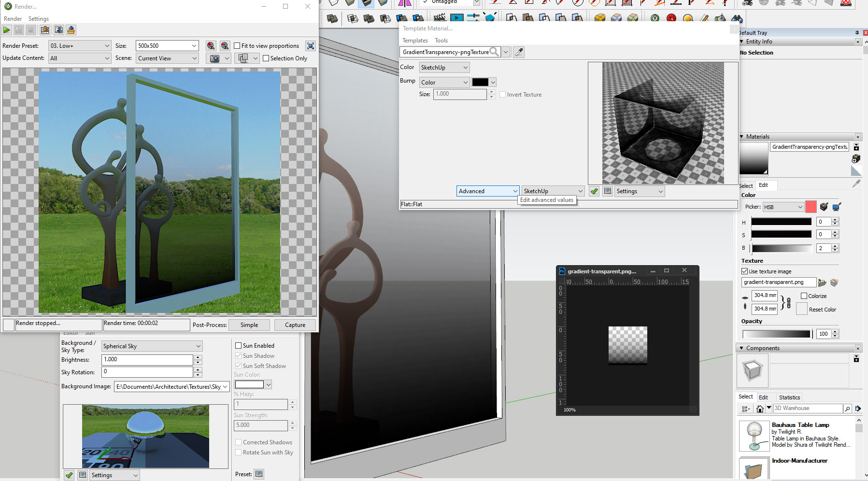The width and height of the screenshot is (868, 481).
Task: Click the Capture button
Action: tap(295, 325)
